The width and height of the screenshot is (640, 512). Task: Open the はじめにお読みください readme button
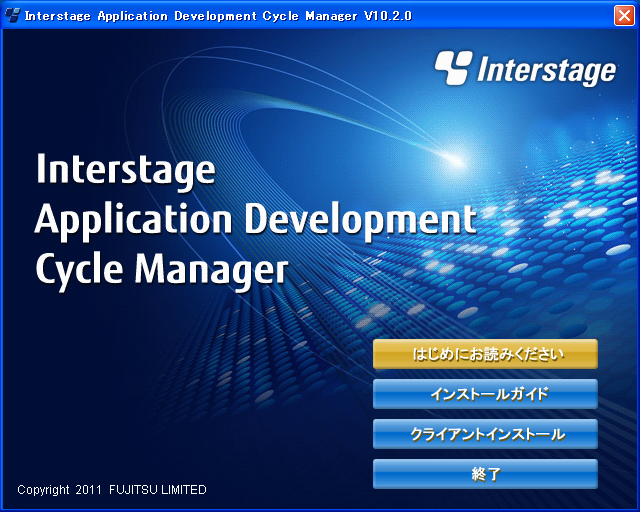(485, 354)
